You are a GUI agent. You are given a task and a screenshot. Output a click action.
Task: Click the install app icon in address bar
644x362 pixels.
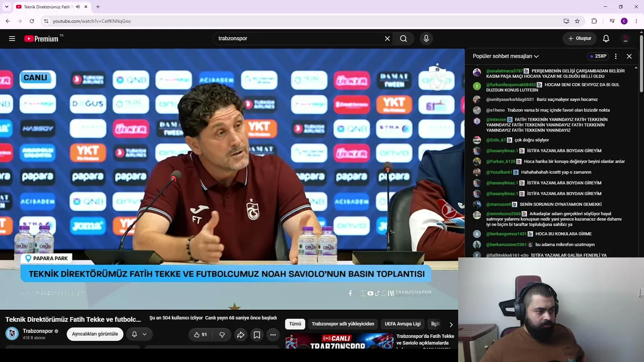pyautogui.click(x=566, y=21)
